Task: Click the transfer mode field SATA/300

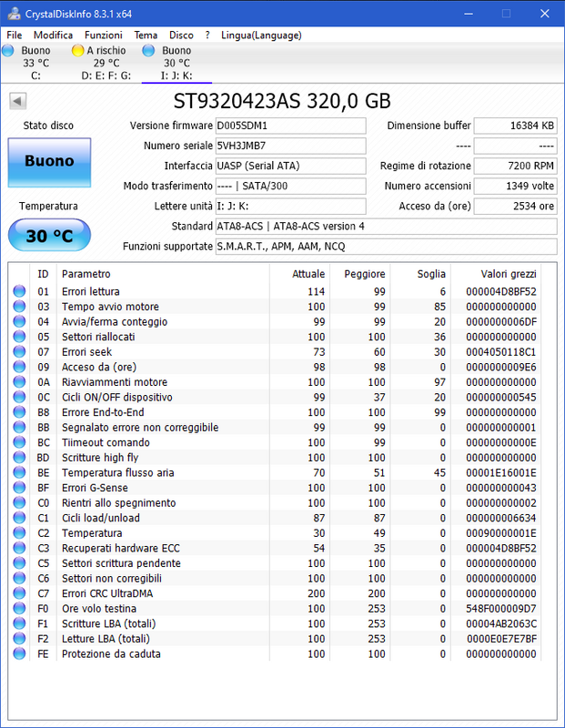Action: click(x=290, y=187)
